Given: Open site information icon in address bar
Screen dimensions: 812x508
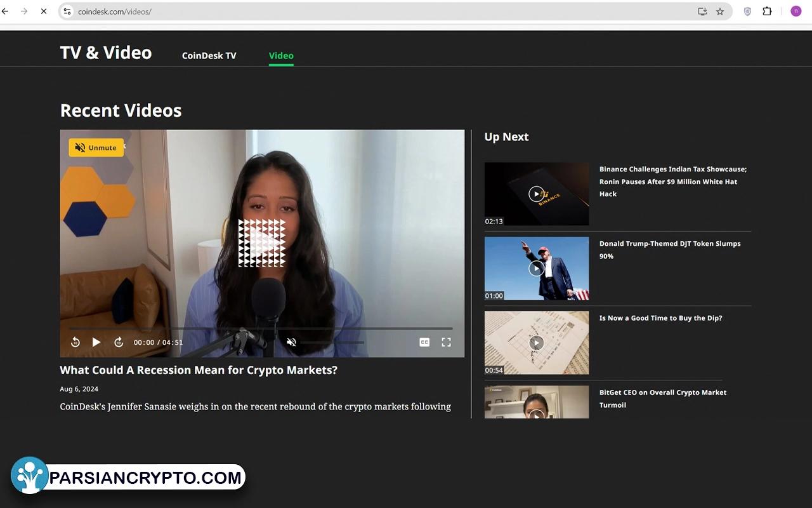Looking at the screenshot, I should [67, 11].
